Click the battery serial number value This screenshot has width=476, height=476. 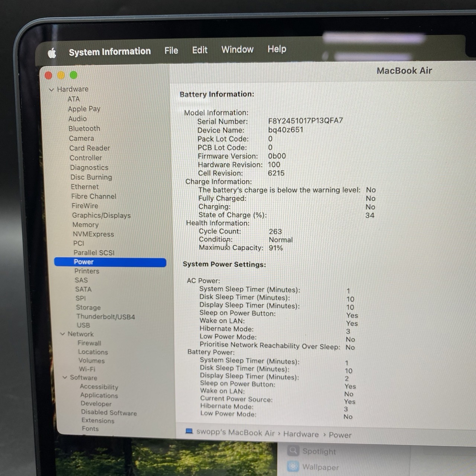tap(305, 121)
